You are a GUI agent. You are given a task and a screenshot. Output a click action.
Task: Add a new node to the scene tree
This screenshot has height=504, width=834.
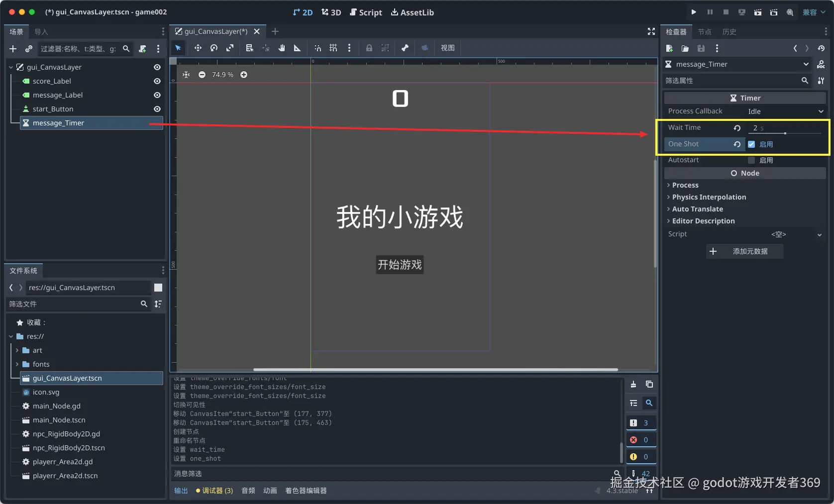[x=13, y=49]
